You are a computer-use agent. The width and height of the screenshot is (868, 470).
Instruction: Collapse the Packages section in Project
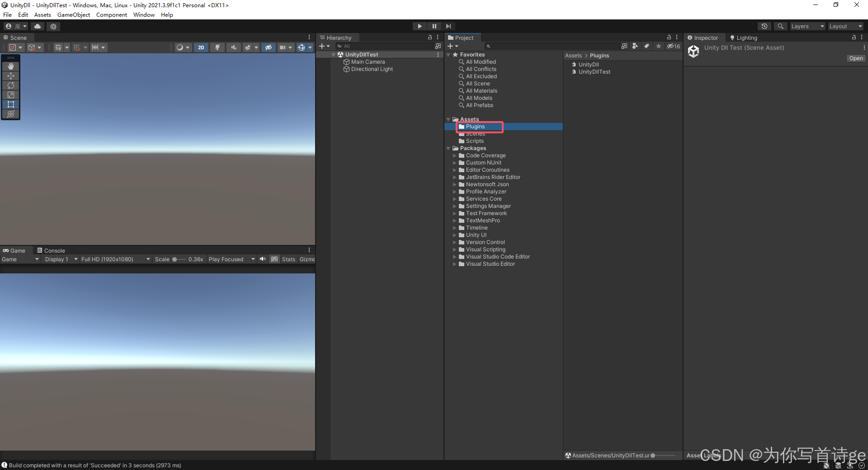(x=448, y=148)
